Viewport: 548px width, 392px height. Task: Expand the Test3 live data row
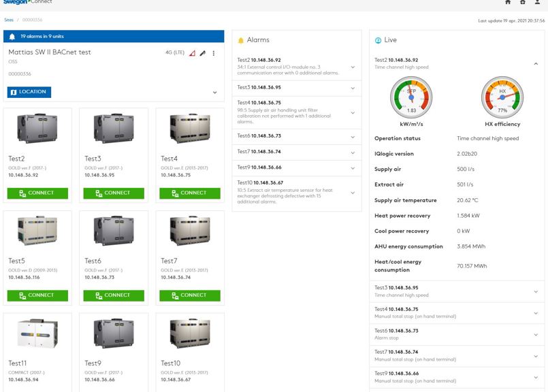tap(536, 291)
